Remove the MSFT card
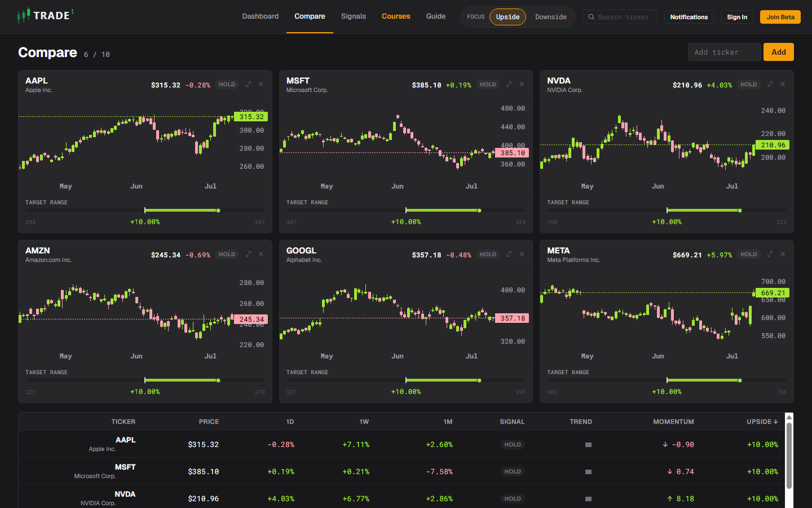Image resolution: width=812 pixels, height=508 pixels. [x=522, y=84]
